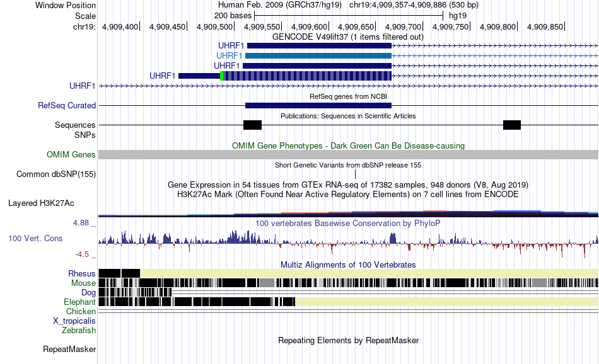Open the UHRF1 transcript with green start codon
Viewport: 599px width, 364px height.
tap(285, 76)
